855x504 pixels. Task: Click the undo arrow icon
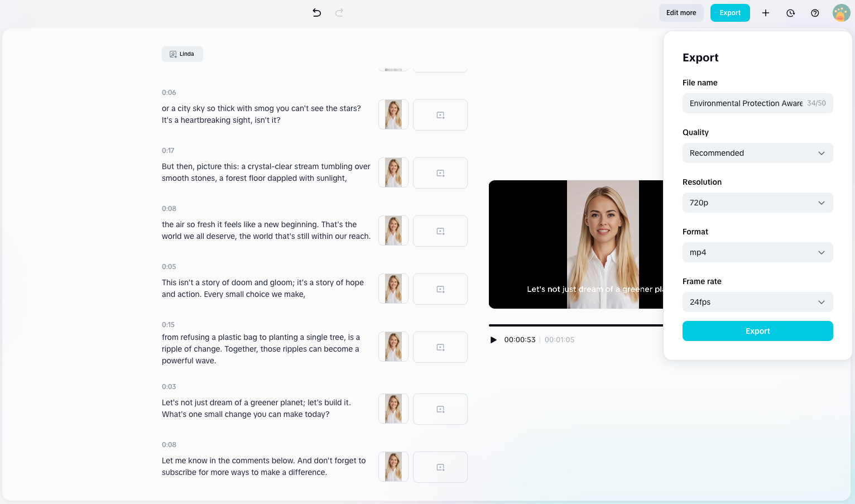coord(316,12)
